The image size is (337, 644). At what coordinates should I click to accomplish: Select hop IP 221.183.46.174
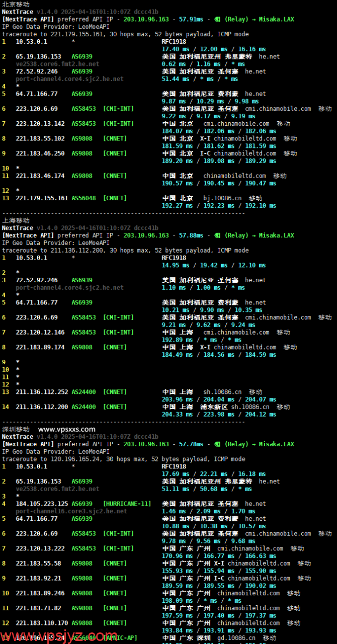coord(40,176)
